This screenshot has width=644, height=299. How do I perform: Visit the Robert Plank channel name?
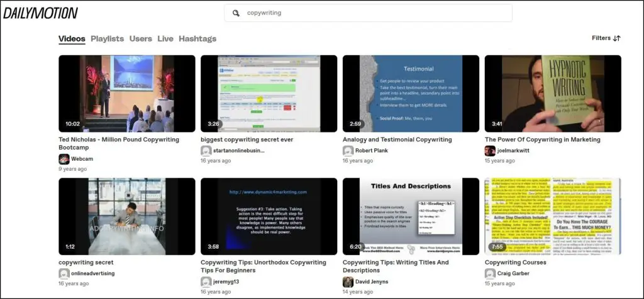click(x=372, y=151)
